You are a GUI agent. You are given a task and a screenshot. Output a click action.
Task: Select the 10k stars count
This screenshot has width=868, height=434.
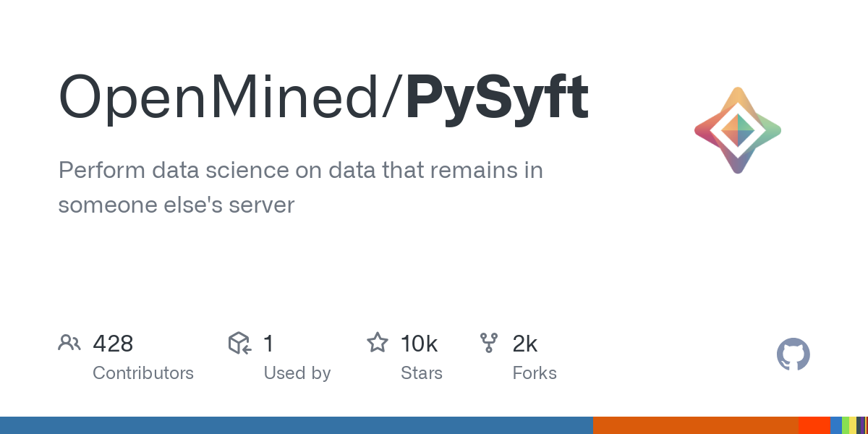pyautogui.click(x=419, y=344)
